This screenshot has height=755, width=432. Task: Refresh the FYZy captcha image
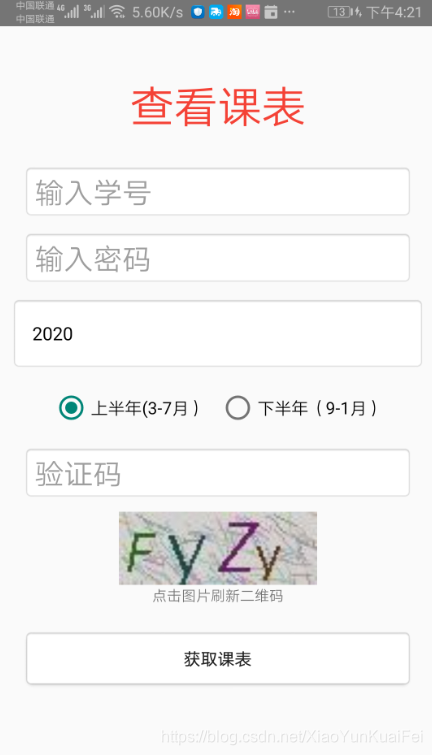(218, 548)
